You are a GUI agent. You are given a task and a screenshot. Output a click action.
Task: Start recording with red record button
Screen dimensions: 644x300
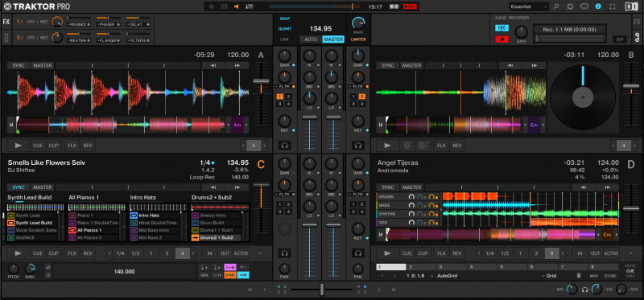tap(502, 39)
